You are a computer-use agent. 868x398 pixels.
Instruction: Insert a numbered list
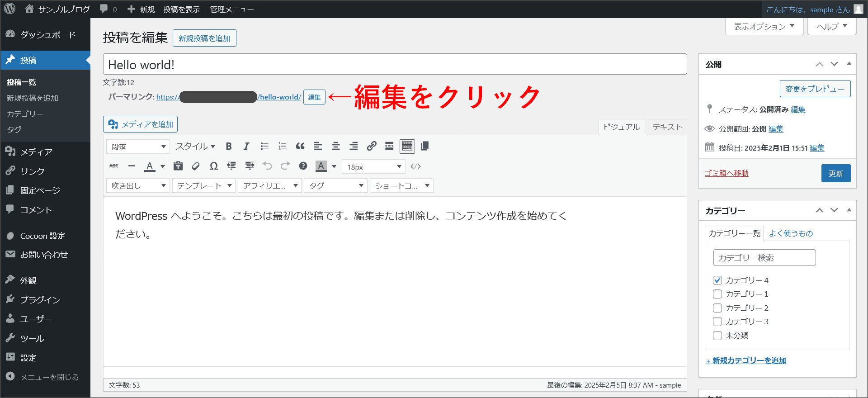(283, 146)
